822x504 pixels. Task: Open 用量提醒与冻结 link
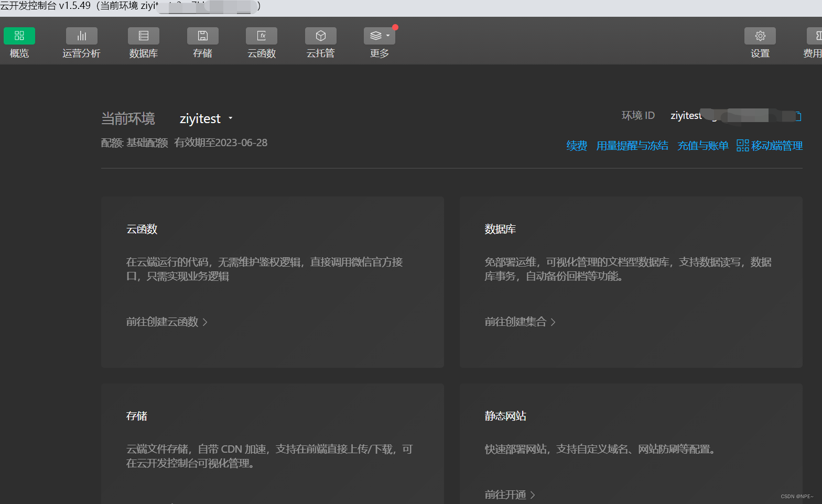tap(632, 146)
